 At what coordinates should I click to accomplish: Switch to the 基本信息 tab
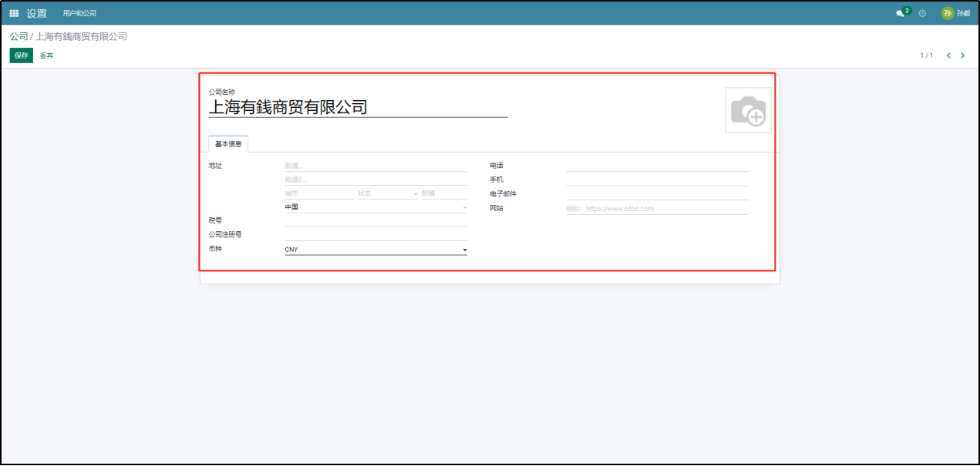(228, 144)
